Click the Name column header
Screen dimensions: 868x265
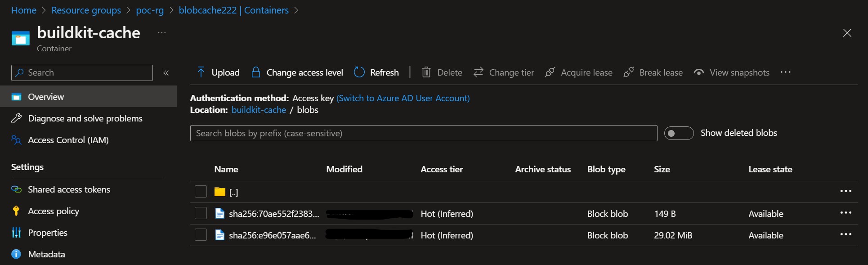click(x=226, y=169)
